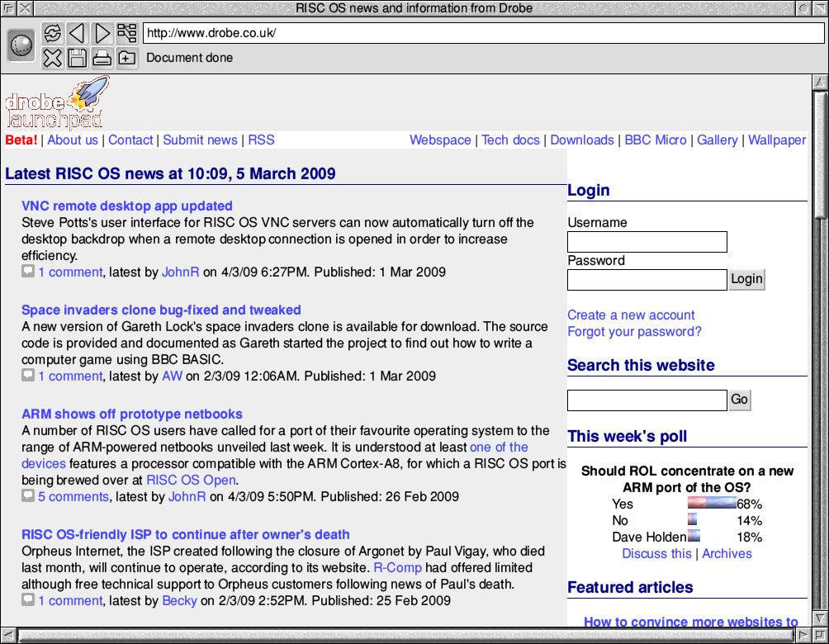Open the Wallpaper nav link

(x=777, y=140)
